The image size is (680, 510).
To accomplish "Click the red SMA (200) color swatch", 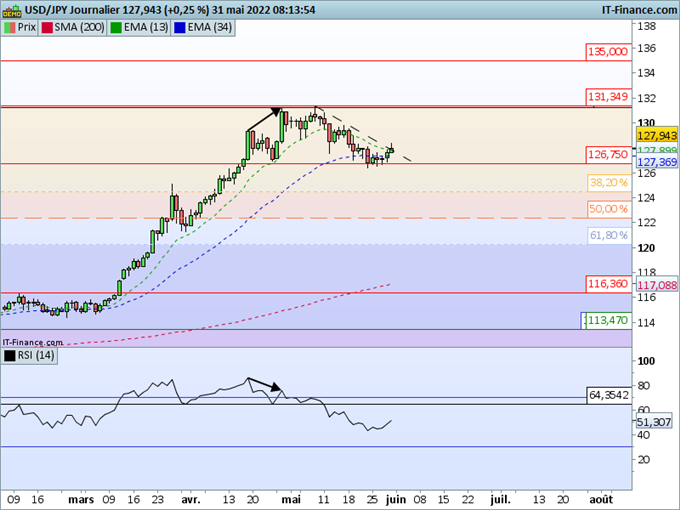I will point(47,28).
